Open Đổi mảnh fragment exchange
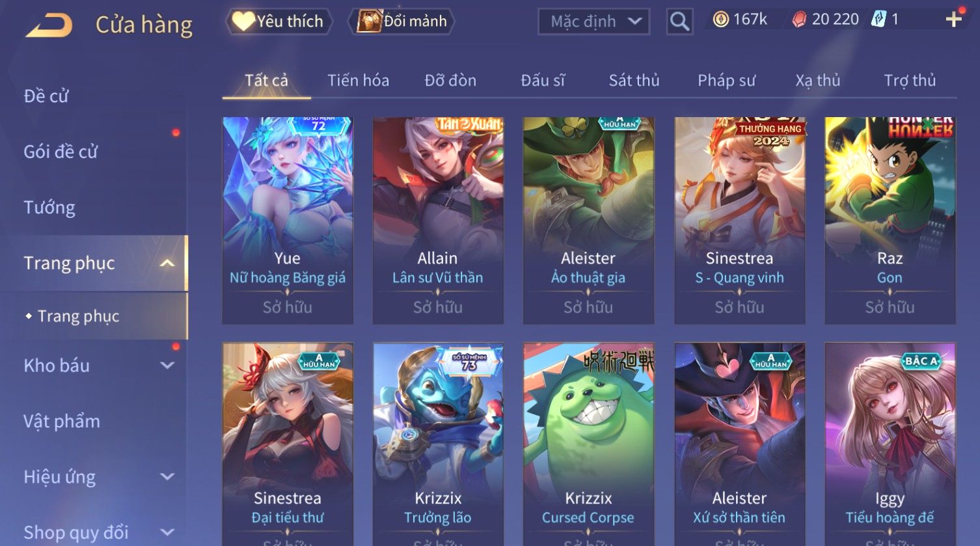 pos(401,21)
